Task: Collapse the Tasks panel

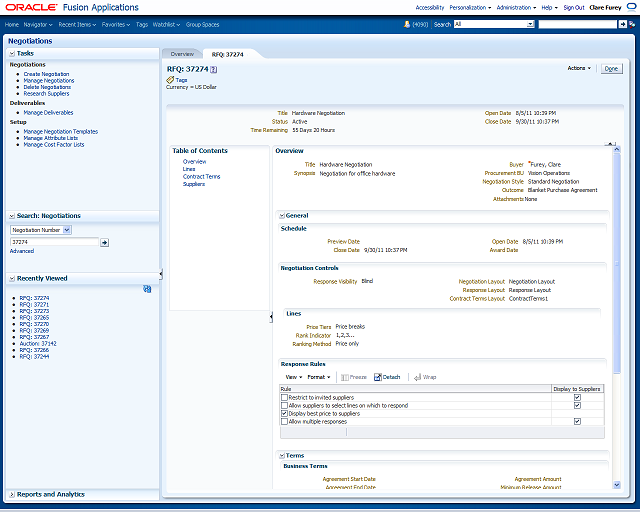Action: tap(12, 53)
